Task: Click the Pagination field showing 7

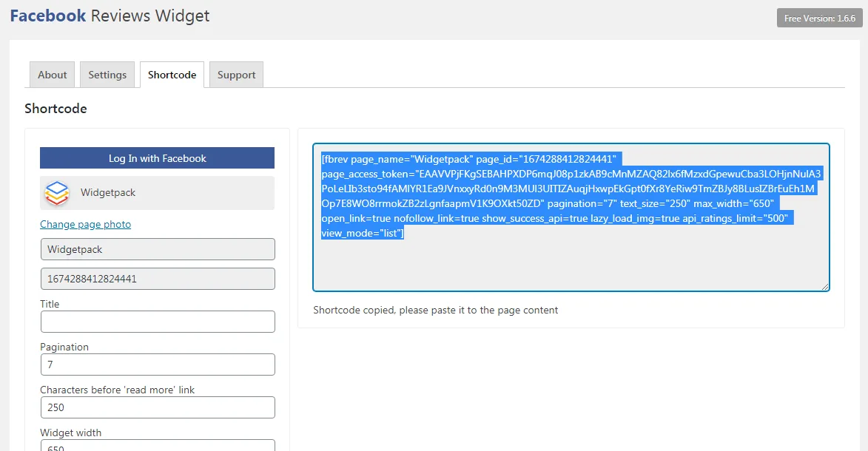Action: click(x=158, y=364)
